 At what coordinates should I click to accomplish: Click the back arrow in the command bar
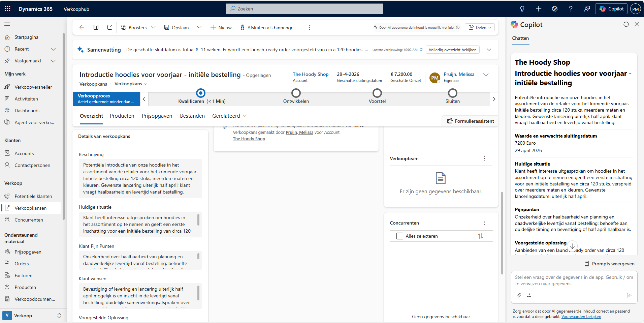[x=82, y=27]
